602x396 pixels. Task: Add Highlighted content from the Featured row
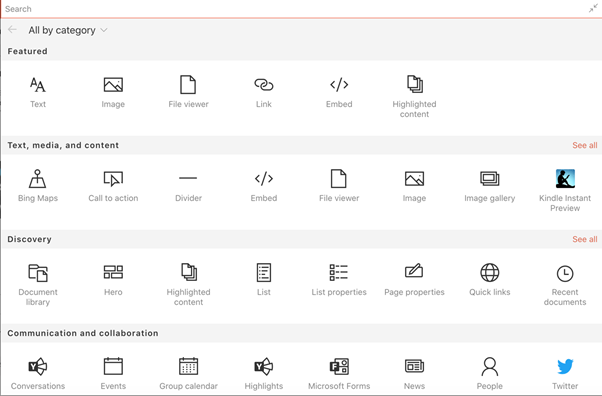tap(414, 97)
